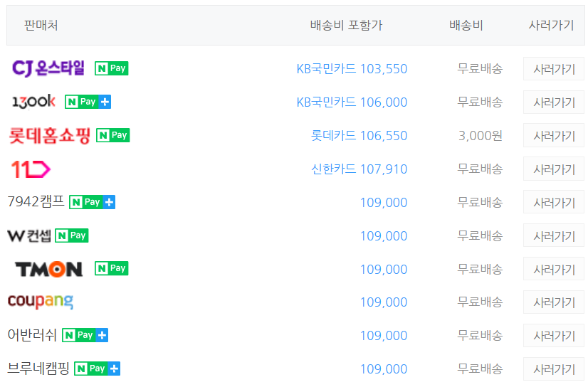
Task: Click 무료배송 text in CJ온스타일 row
Action: (480, 68)
